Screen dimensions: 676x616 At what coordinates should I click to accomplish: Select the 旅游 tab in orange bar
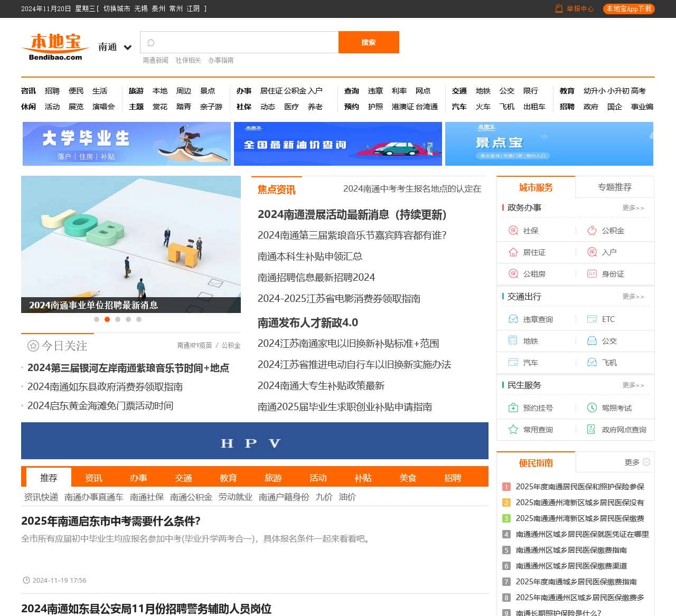[x=273, y=478]
